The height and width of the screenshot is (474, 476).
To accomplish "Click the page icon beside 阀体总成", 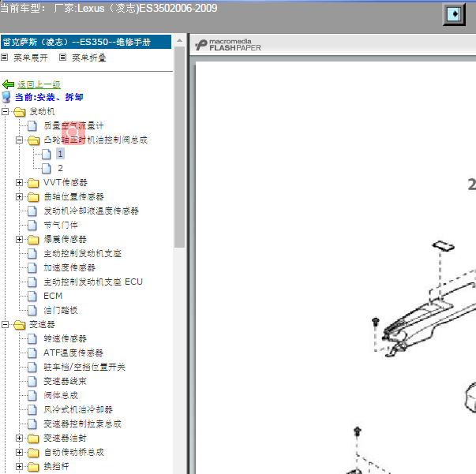I will [x=32, y=395].
